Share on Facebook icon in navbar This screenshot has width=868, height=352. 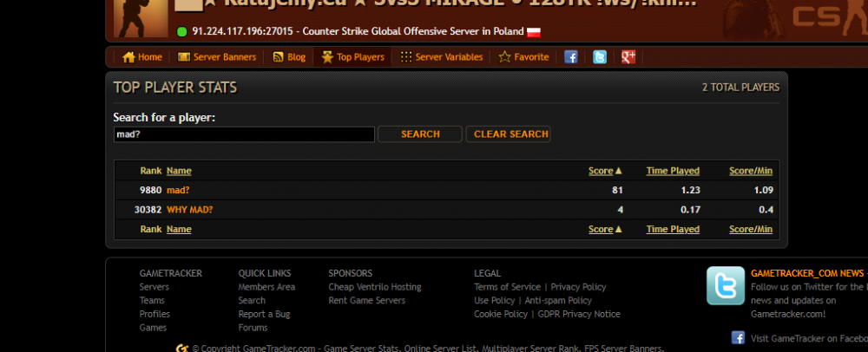[571, 57]
